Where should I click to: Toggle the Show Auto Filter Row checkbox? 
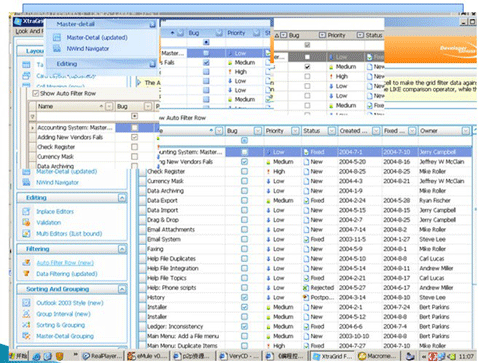tap(35, 94)
